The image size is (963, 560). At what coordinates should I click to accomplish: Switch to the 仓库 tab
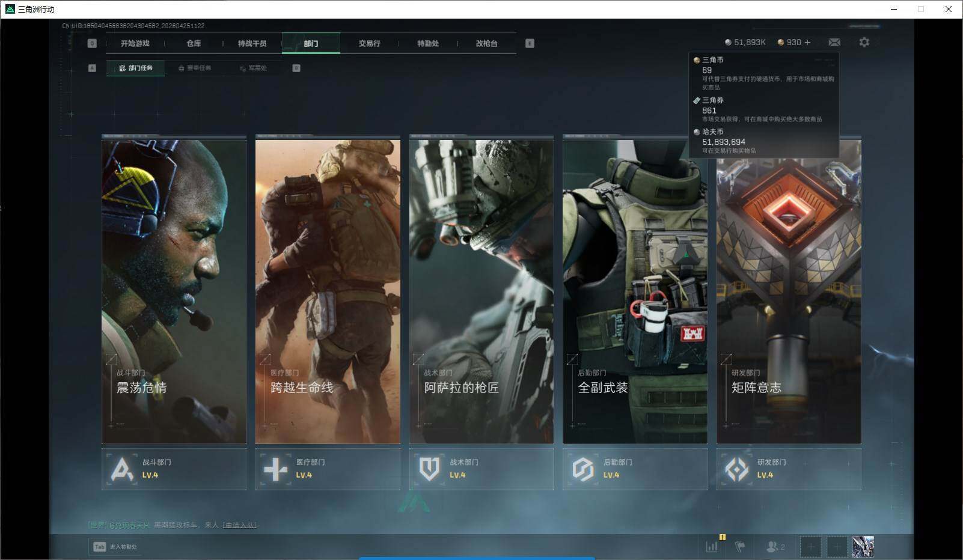point(194,43)
